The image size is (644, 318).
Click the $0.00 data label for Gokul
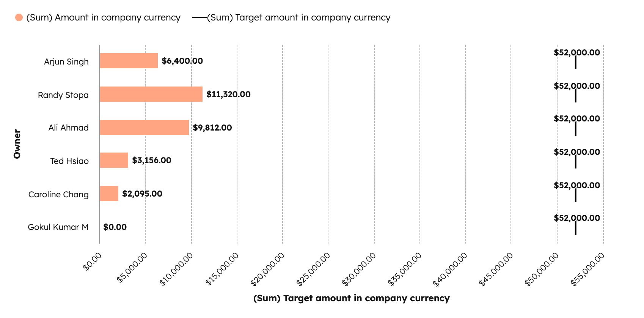click(x=115, y=227)
